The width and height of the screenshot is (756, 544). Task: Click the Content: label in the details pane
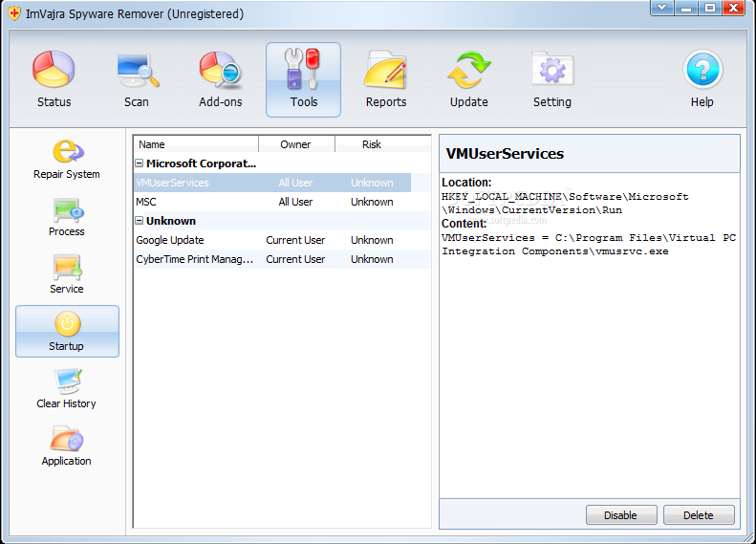click(464, 224)
